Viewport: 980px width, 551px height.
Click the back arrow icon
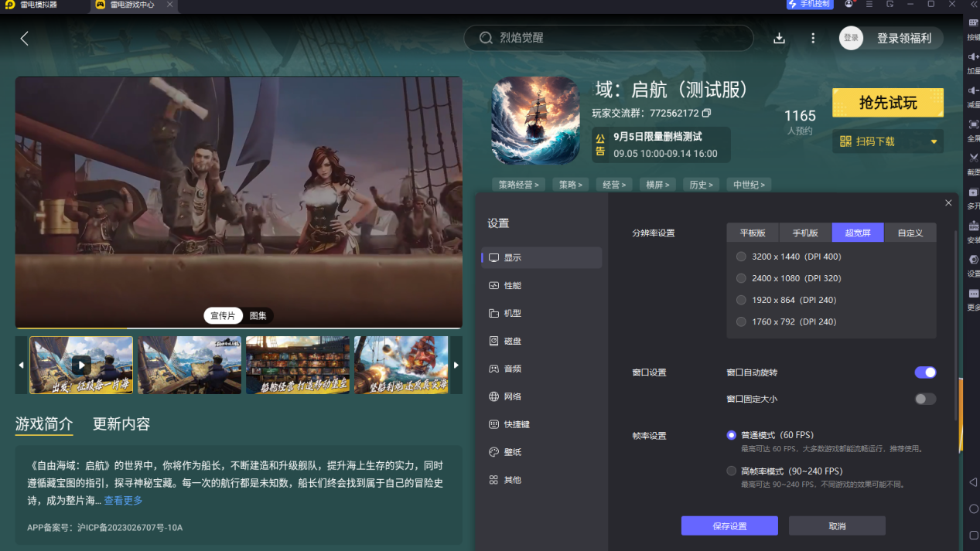(25, 39)
